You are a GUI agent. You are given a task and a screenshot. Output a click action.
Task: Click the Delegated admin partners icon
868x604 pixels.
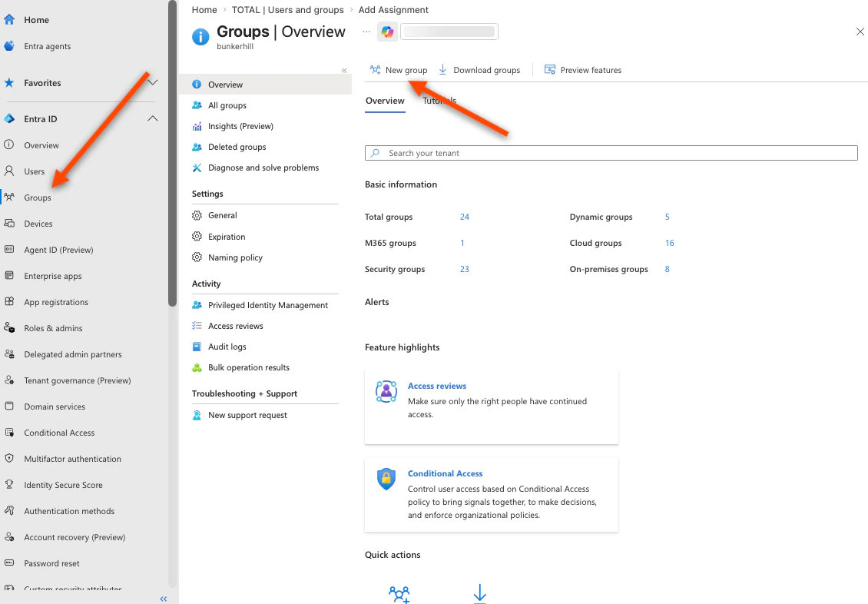click(x=9, y=353)
